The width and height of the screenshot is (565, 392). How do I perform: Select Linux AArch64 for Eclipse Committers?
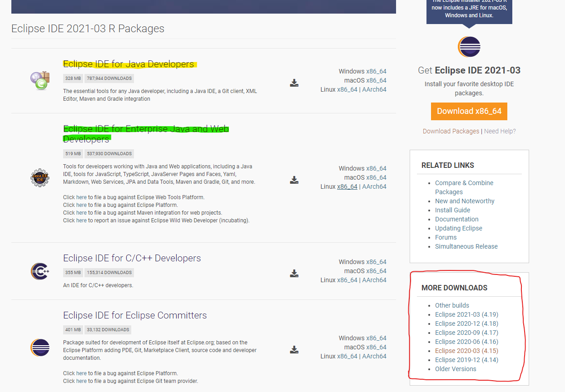[x=374, y=356]
